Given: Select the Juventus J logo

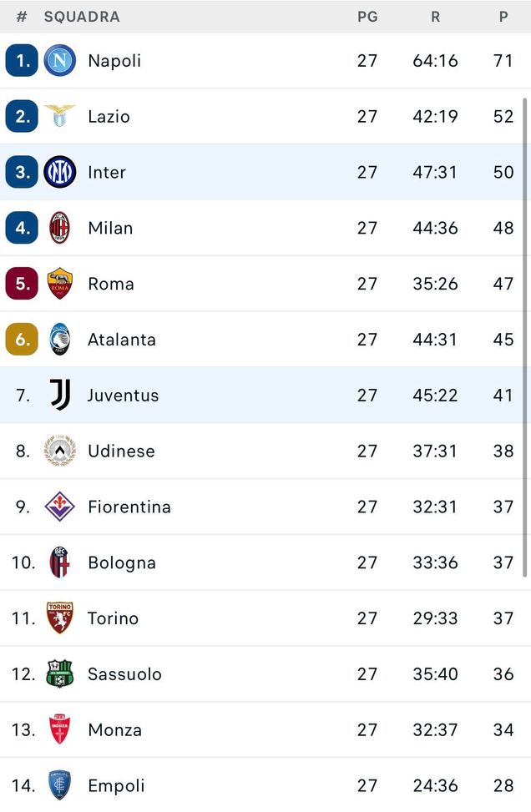Looking at the screenshot, I should coord(58,396).
